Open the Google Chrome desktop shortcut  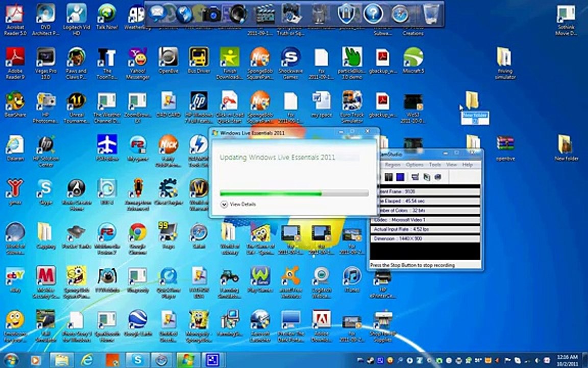tap(138, 239)
